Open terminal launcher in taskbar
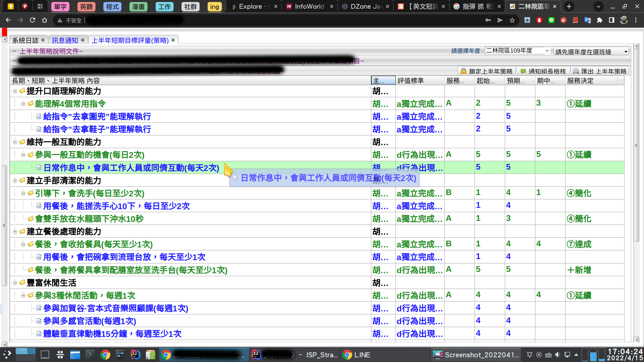This screenshot has width=644, height=362. pyautogui.click(x=90, y=355)
